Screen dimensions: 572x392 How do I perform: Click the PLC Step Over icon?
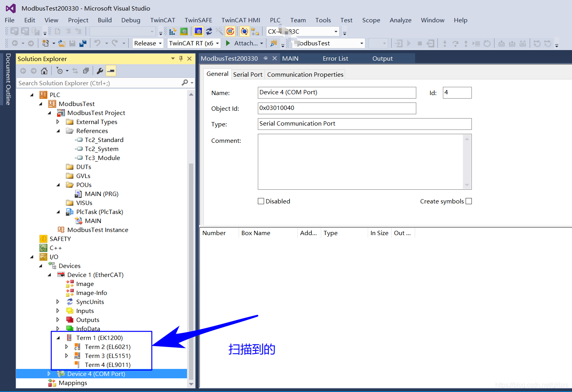(455, 43)
